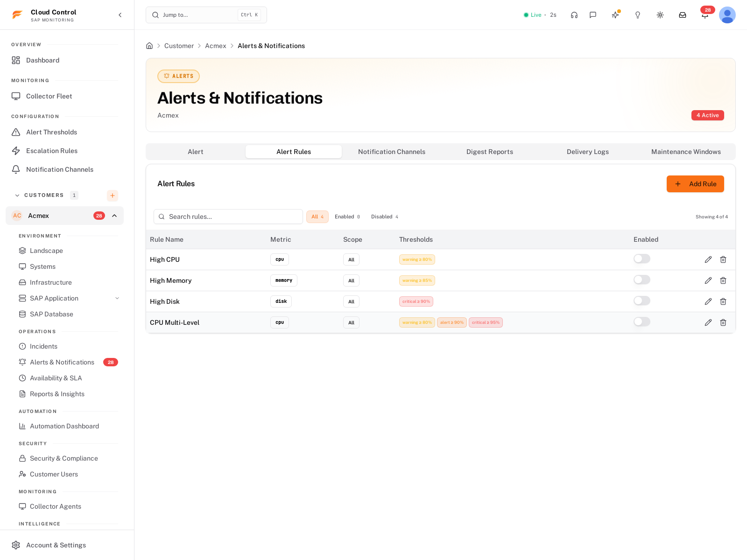Edit the High CPU rule
This screenshot has width=747, height=560.
(x=708, y=259)
